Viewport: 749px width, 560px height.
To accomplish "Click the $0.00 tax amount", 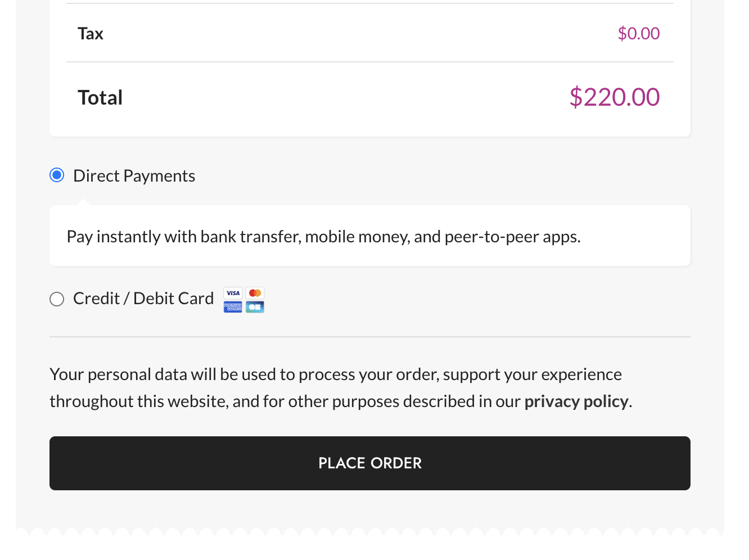I will click(639, 33).
